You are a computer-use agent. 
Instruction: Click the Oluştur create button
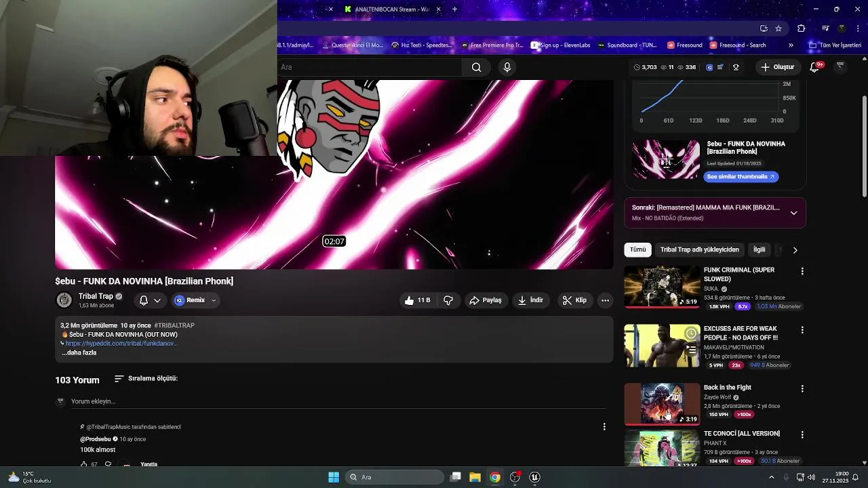pos(777,67)
